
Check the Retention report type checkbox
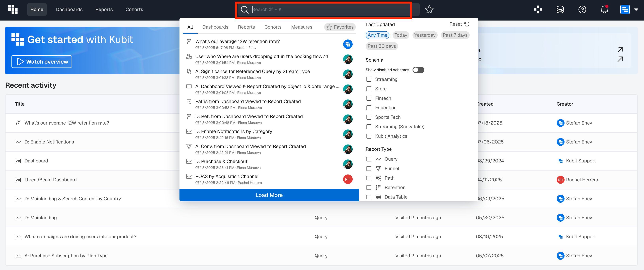368,188
